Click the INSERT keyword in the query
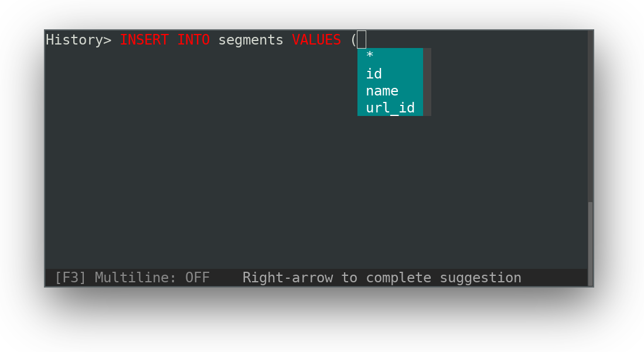 click(144, 40)
